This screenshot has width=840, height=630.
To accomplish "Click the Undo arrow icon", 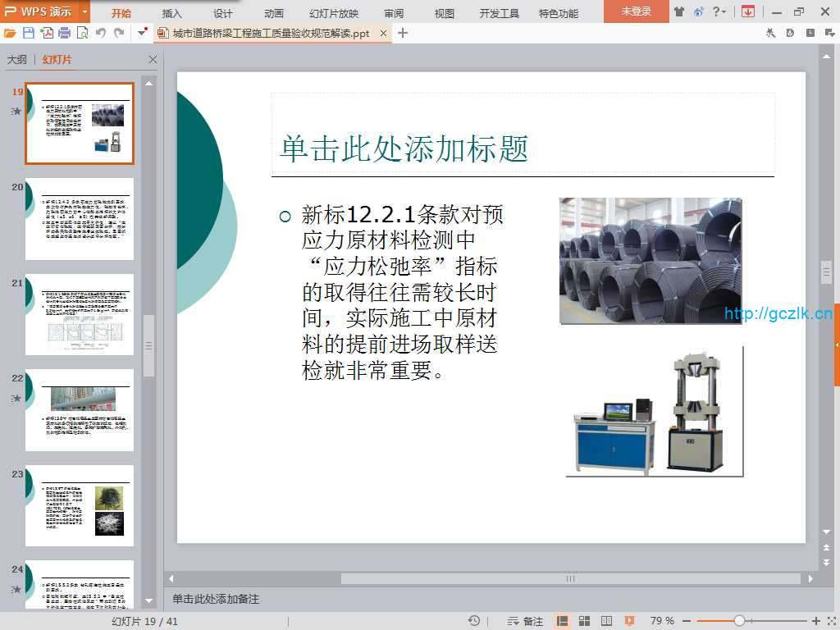I will point(100,33).
